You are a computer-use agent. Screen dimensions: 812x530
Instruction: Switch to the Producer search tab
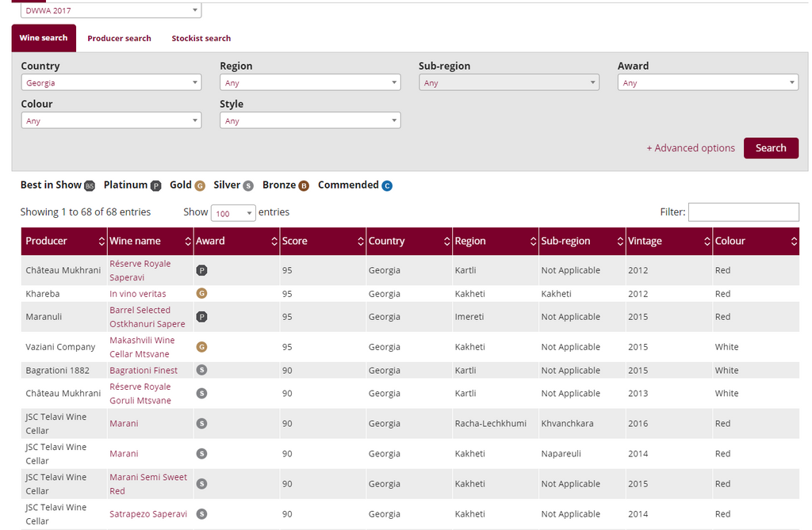(x=119, y=38)
